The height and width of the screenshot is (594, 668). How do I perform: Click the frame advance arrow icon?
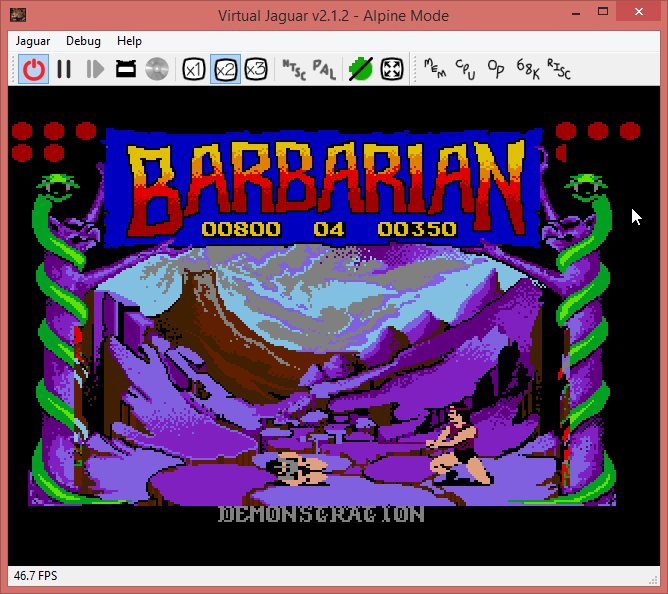tap(95, 69)
